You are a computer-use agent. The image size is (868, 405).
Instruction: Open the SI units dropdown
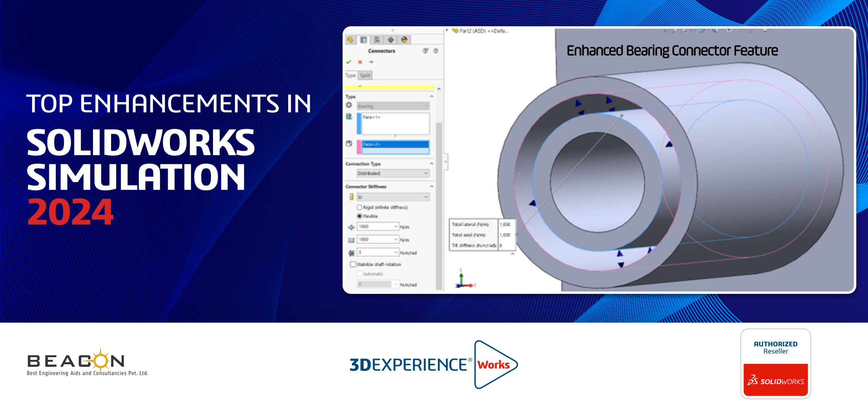(393, 197)
